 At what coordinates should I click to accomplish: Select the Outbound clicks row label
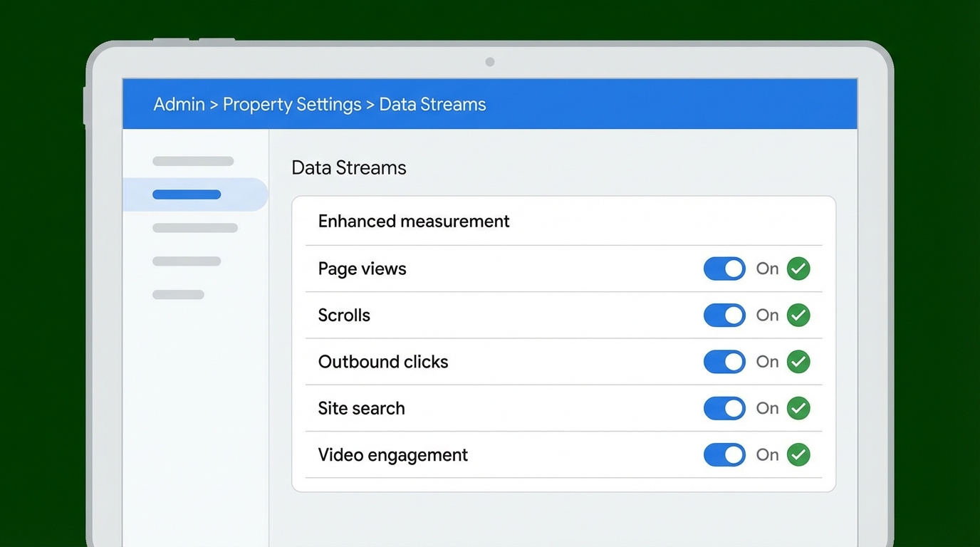click(382, 362)
